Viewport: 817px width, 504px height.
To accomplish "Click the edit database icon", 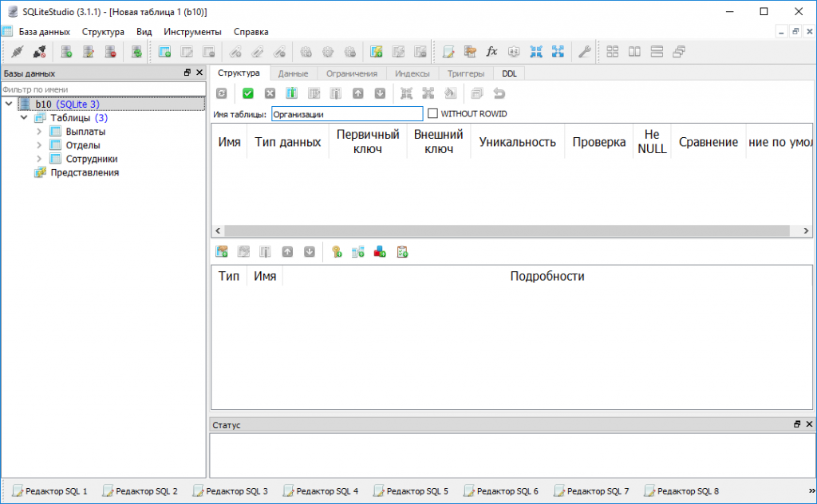I will 88,52.
